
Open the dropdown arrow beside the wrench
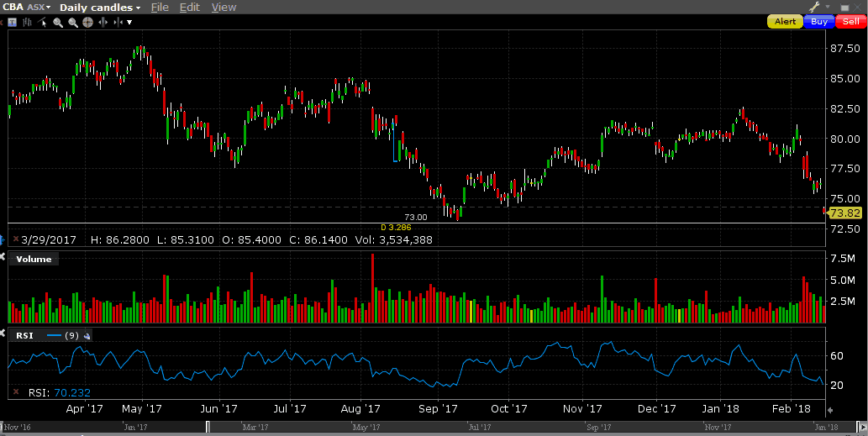tap(828, 7)
